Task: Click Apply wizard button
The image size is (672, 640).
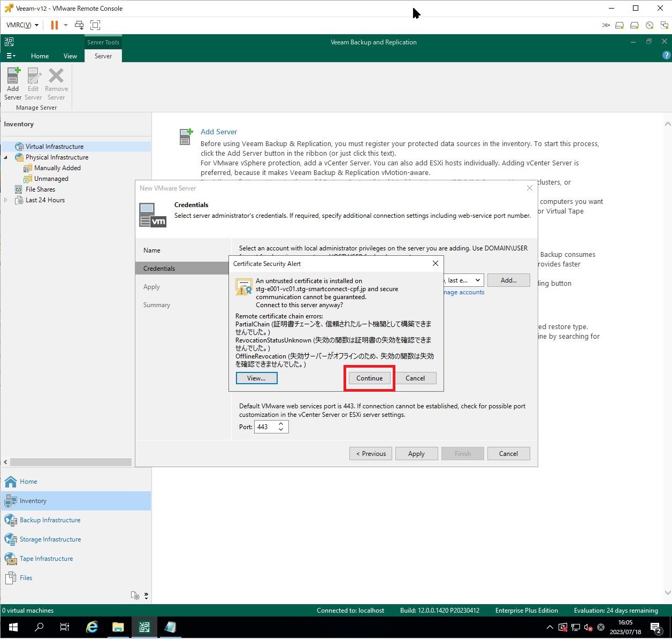Action: (x=416, y=454)
